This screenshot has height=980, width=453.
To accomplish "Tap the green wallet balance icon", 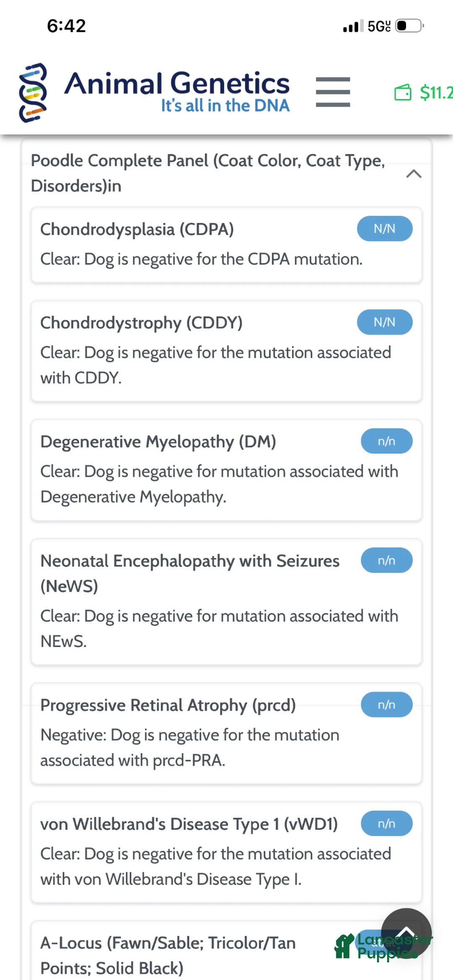I will pyautogui.click(x=403, y=93).
